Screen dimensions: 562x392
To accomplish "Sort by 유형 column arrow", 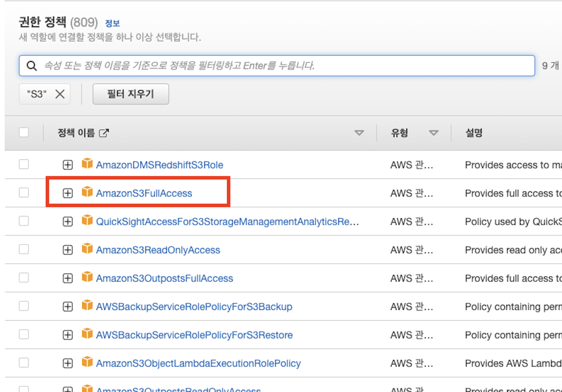I will 434,133.
